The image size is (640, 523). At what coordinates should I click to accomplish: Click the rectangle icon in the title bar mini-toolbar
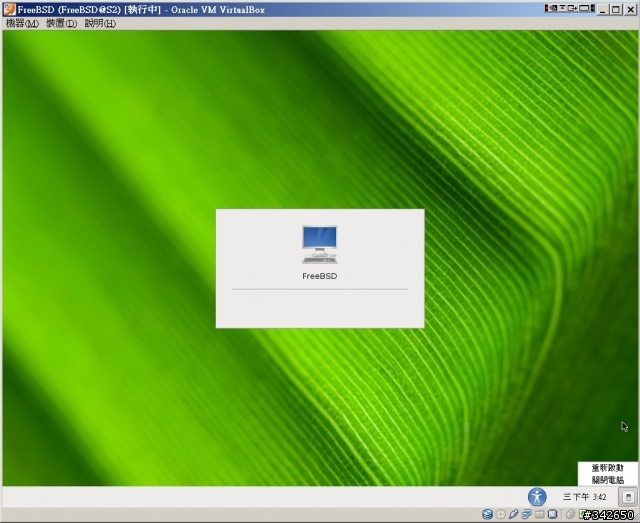[584, 8]
